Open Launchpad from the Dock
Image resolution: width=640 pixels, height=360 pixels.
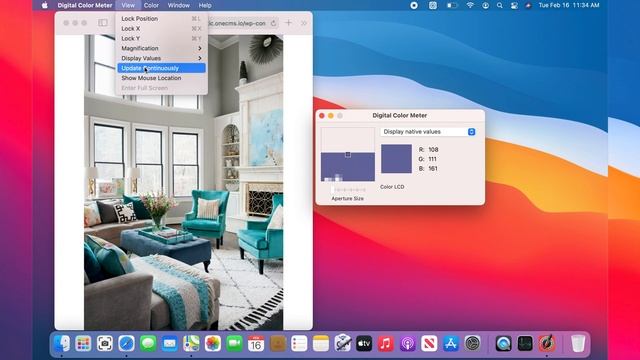pyautogui.click(x=83, y=343)
